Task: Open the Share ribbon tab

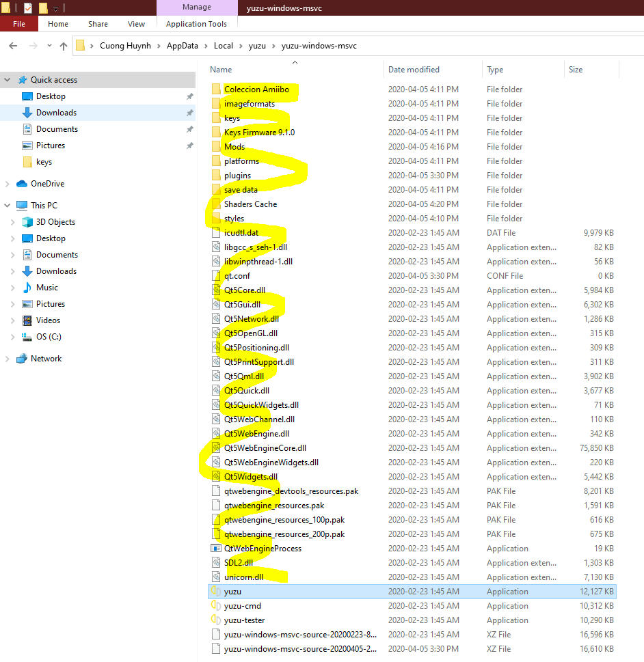Action: pos(98,24)
